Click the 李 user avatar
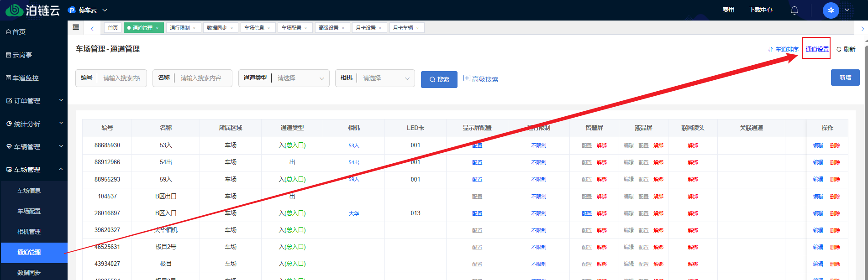 831,10
